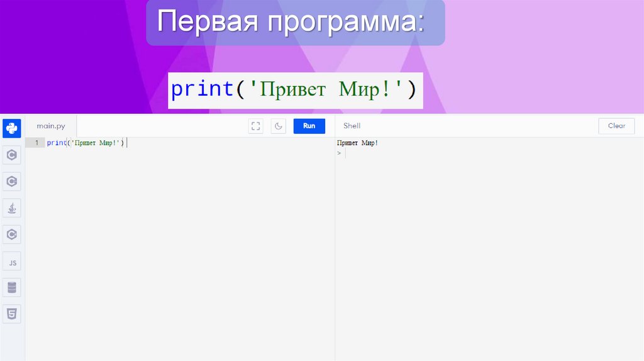Click the Shell panel label
This screenshot has width=644, height=361.
(x=352, y=126)
